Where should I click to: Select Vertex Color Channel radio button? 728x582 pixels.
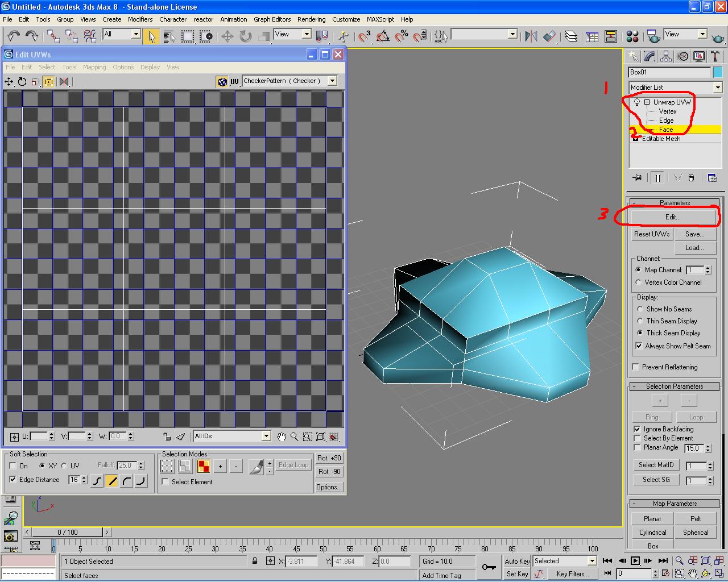[x=639, y=282]
